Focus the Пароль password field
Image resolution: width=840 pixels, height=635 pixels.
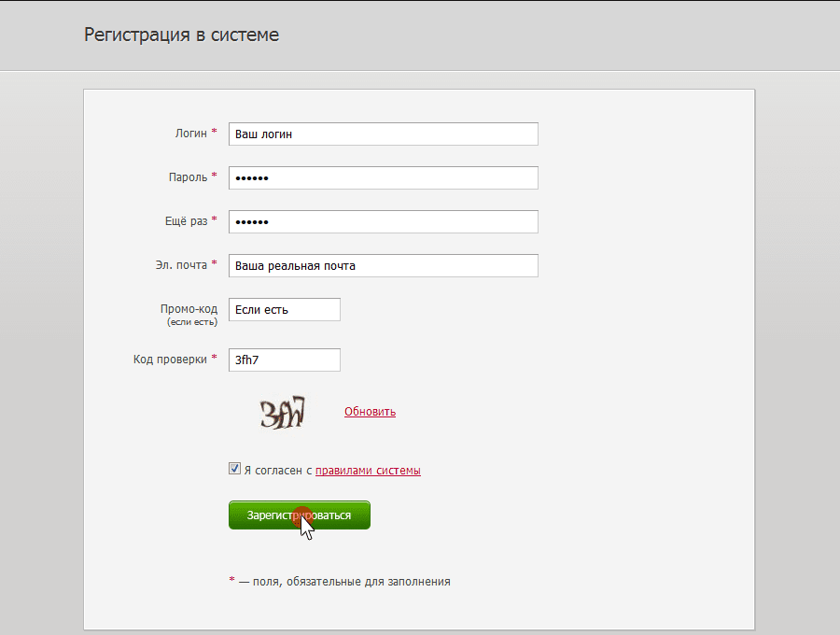(x=383, y=178)
